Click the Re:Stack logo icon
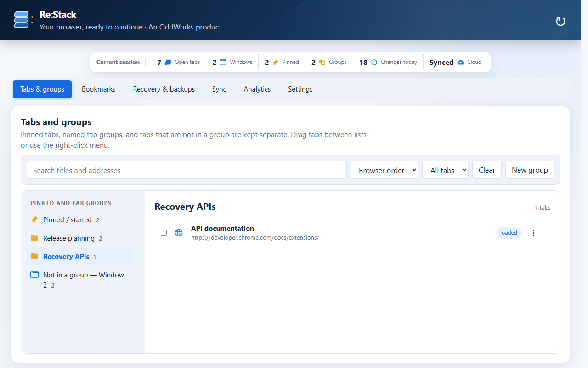The width and height of the screenshot is (588, 368). point(23,20)
